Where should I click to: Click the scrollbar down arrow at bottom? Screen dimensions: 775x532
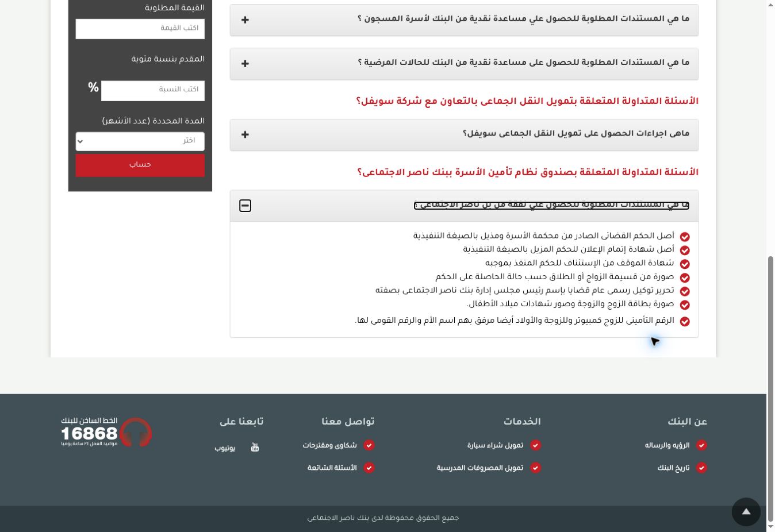pos(771,526)
